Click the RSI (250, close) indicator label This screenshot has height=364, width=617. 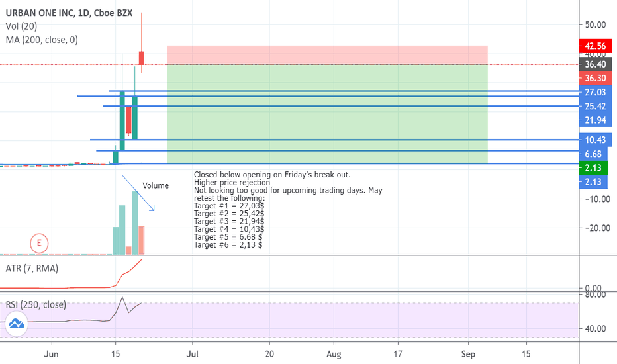coord(36,304)
